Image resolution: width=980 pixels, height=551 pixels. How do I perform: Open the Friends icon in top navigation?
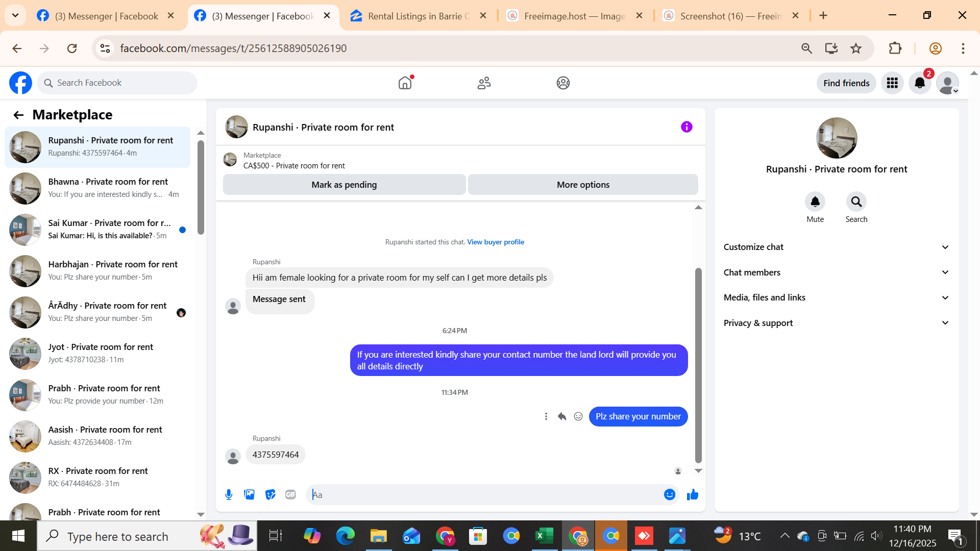[x=484, y=83]
